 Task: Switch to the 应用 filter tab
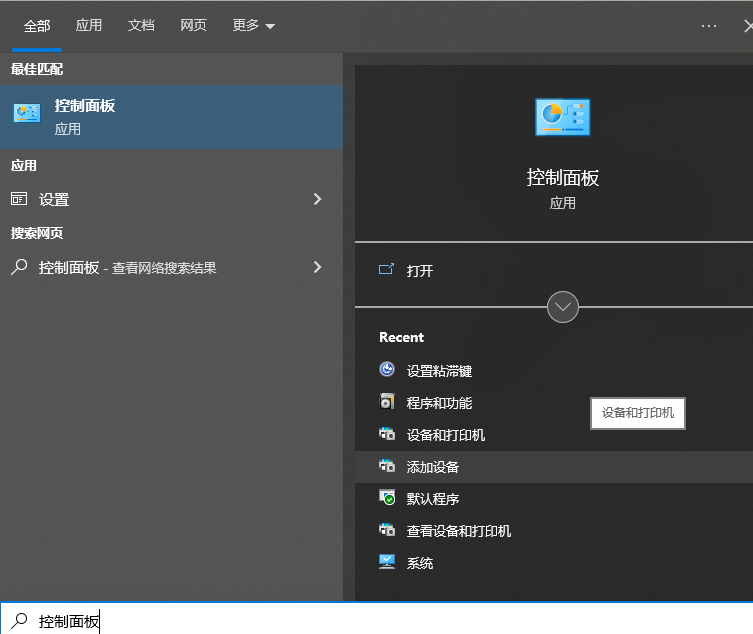(x=89, y=26)
